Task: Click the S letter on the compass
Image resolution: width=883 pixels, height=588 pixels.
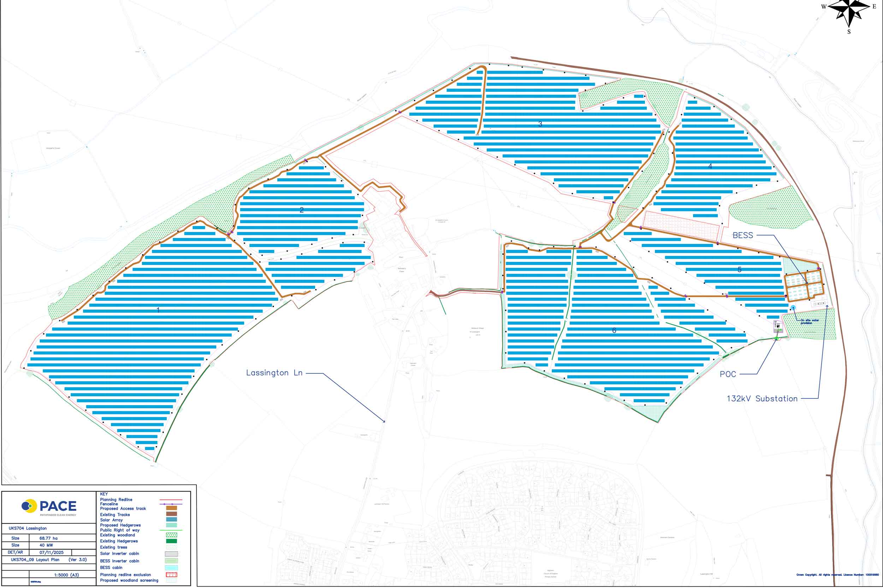Action: pos(849,32)
